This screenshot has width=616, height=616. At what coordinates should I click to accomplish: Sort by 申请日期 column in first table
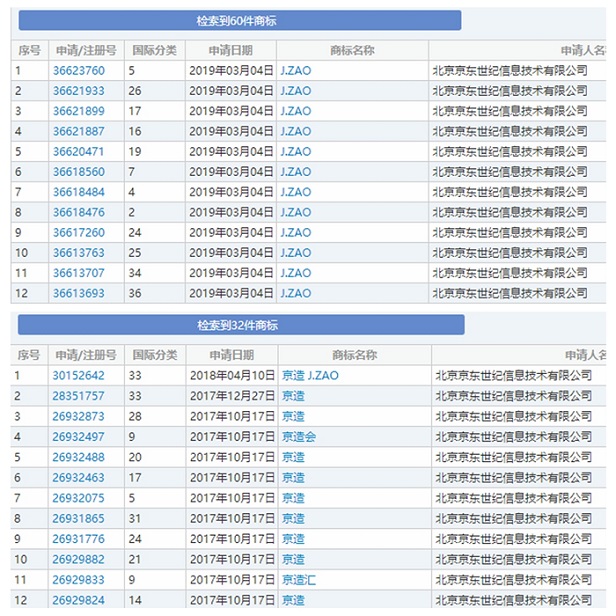[230, 50]
